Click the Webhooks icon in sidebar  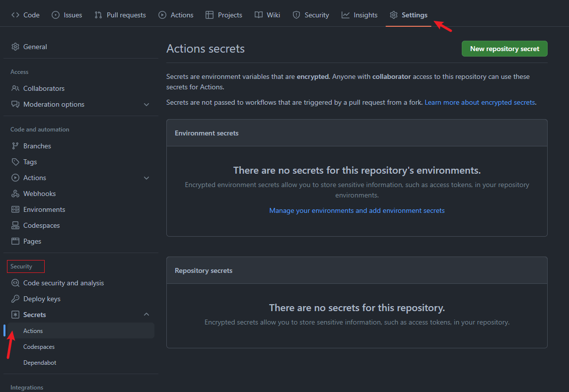[15, 194]
